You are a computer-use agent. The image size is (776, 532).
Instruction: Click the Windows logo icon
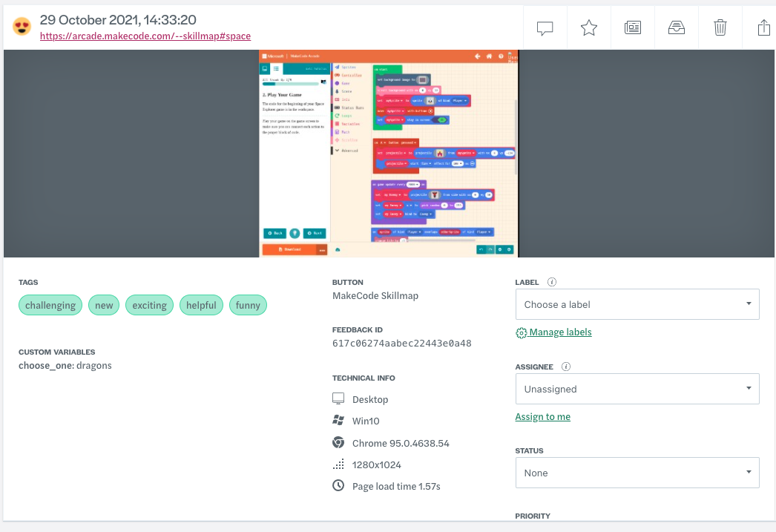tap(338, 421)
